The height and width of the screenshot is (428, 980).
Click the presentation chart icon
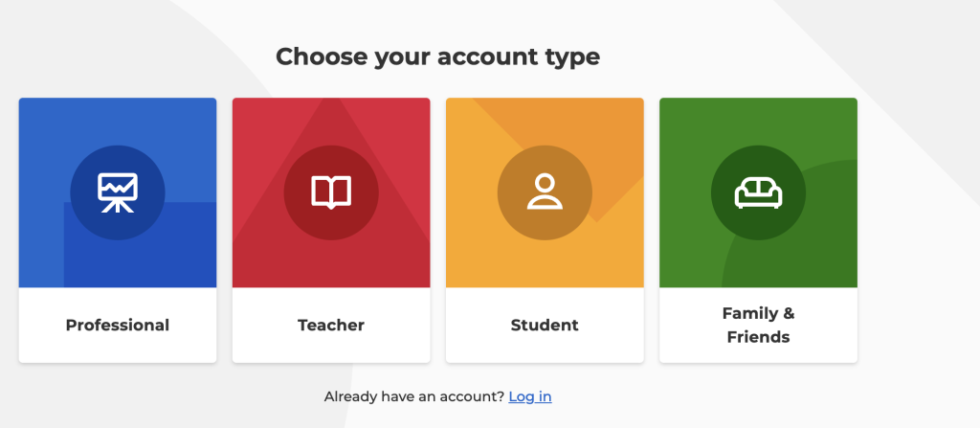tap(118, 192)
